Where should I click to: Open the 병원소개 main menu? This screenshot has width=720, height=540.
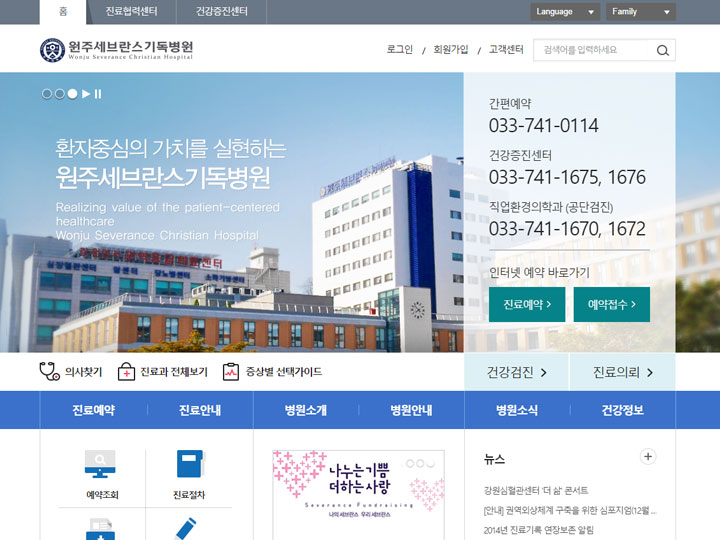pyautogui.click(x=305, y=410)
